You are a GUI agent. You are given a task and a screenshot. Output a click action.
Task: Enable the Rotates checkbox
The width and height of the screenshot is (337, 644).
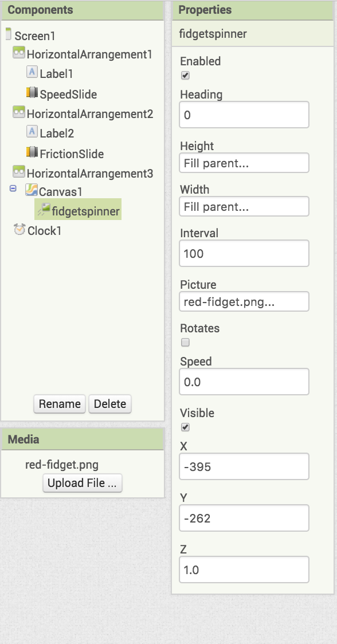click(x=185, y=343)
